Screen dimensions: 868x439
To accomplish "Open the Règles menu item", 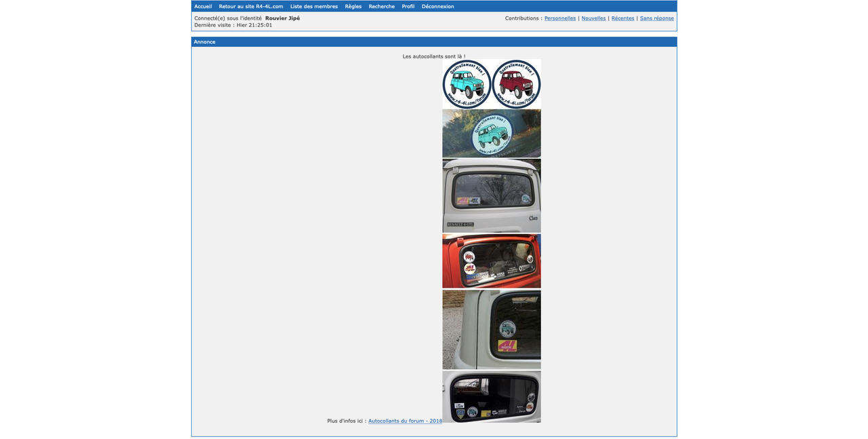I will point(353,6).
